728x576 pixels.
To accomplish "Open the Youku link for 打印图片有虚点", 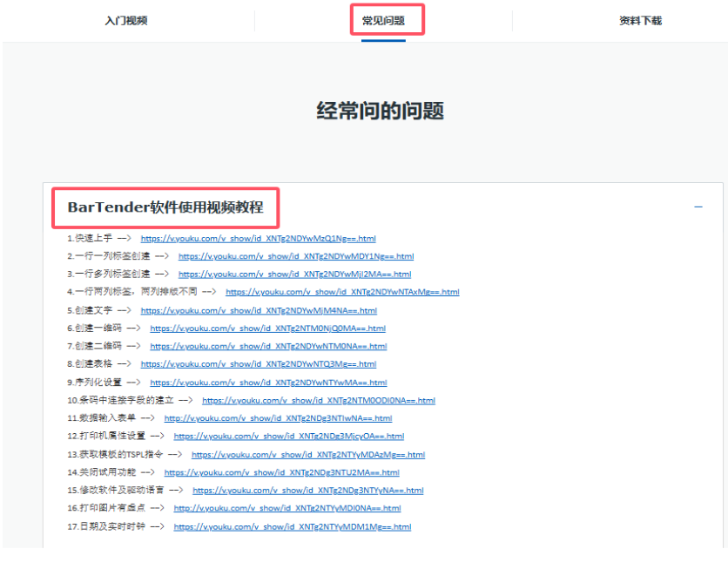I will [287, 508].
